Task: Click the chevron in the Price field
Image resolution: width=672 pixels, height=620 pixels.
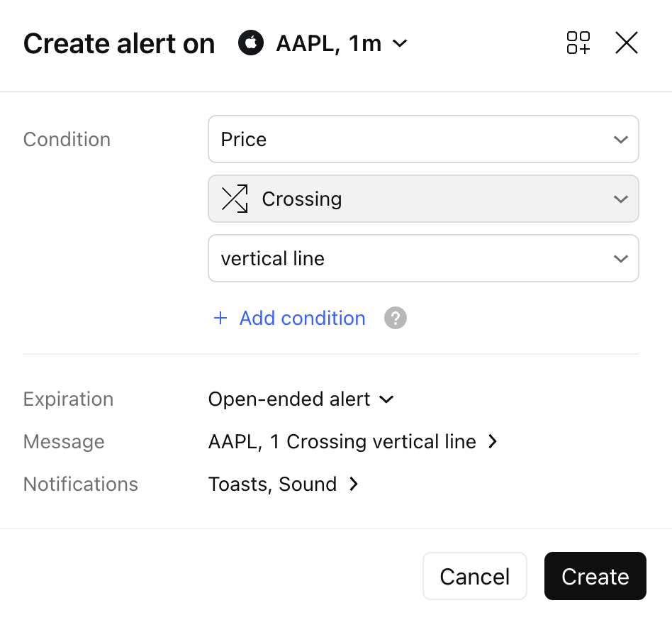Action: pos(620,140)
